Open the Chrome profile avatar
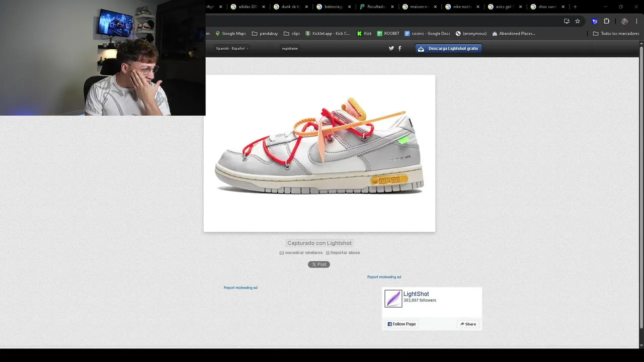This screenshot has height=362, width=644. coord(624,21)
